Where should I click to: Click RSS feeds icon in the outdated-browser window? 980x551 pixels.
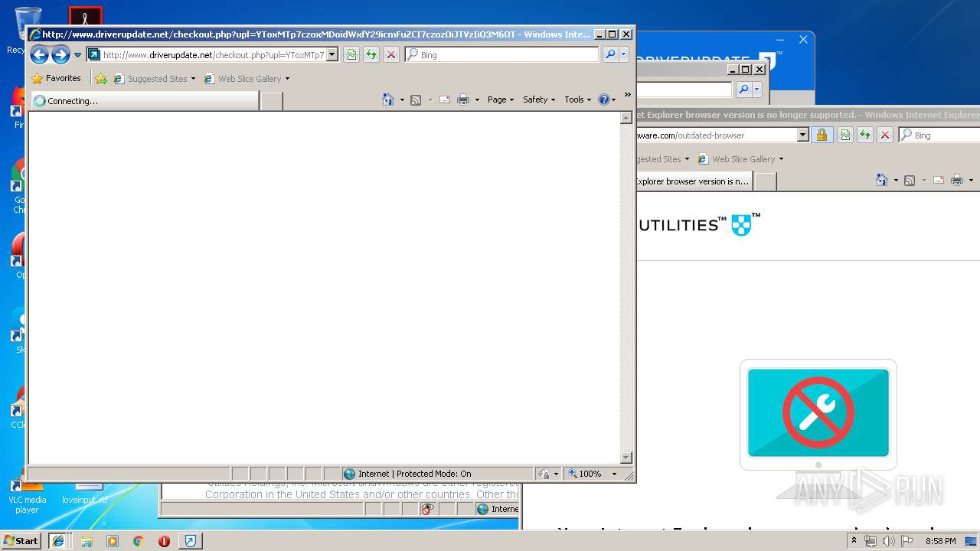pos(910,180)
